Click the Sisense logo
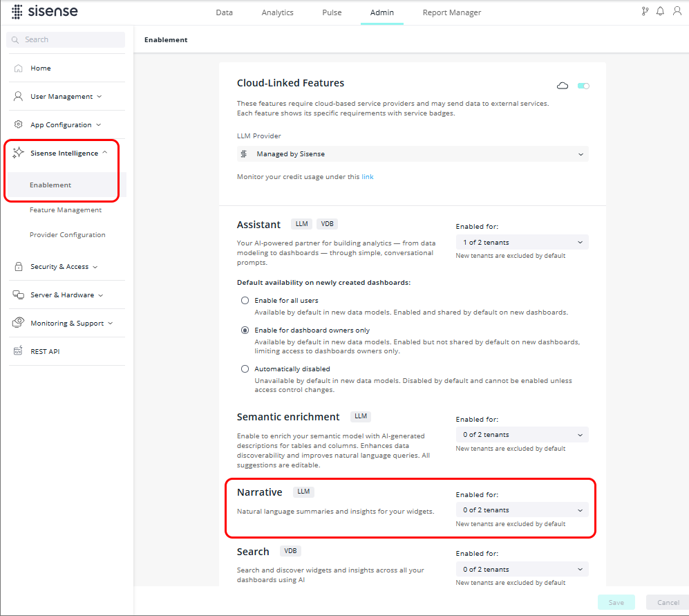This screenshot has width=689, height=616. point(44,12)
